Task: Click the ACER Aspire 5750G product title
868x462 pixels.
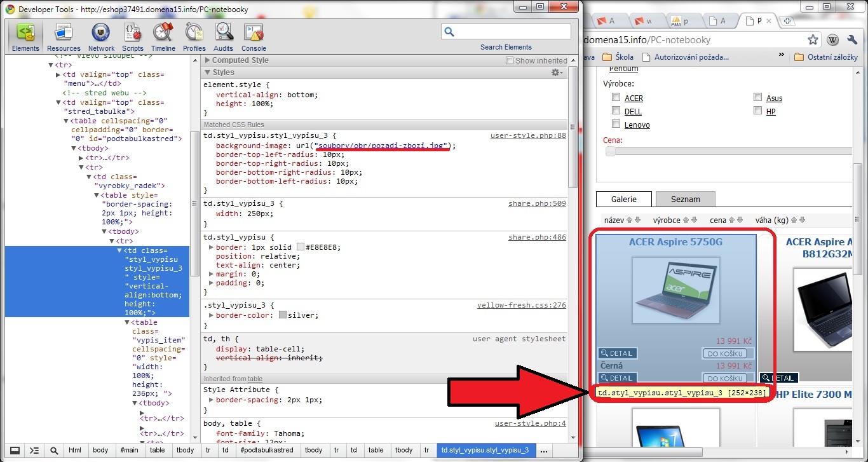Action: pos(675,242)
